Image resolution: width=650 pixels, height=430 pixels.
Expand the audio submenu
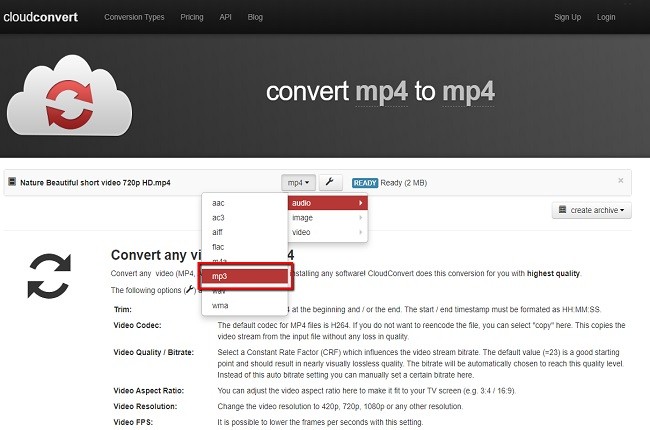(327, 203)
